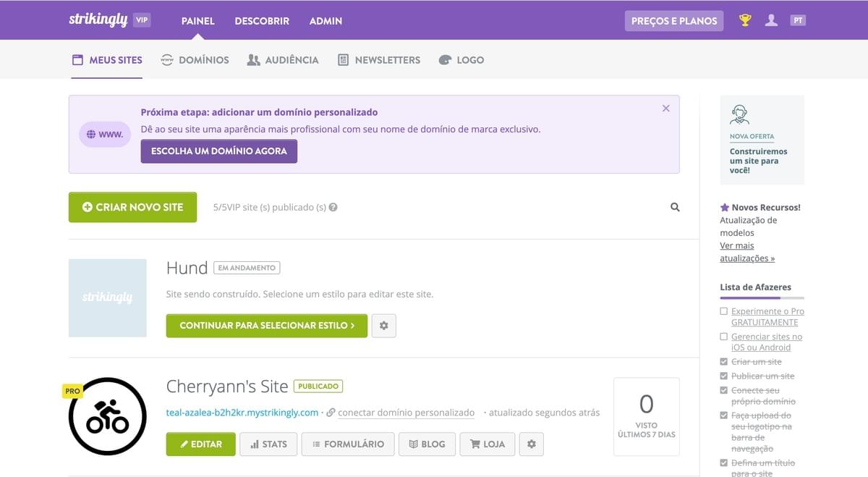Switch to the MEUS SITES tab

(x=106, y=60)
